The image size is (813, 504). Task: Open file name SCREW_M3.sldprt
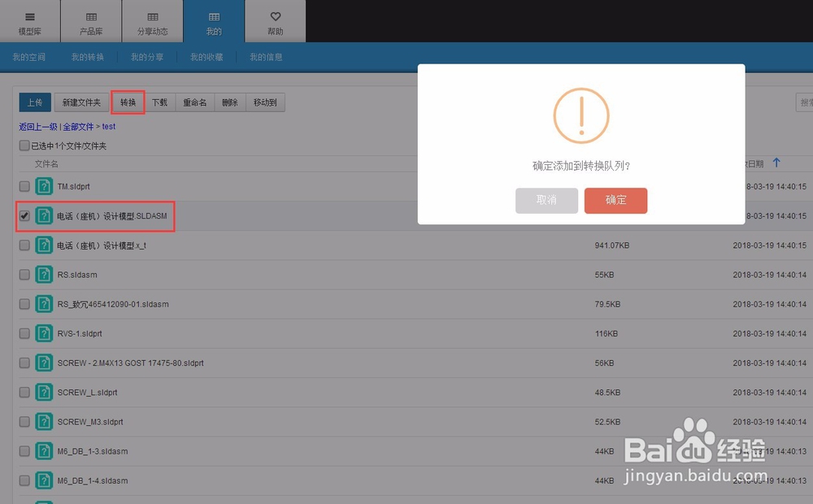tap(90, 422)
